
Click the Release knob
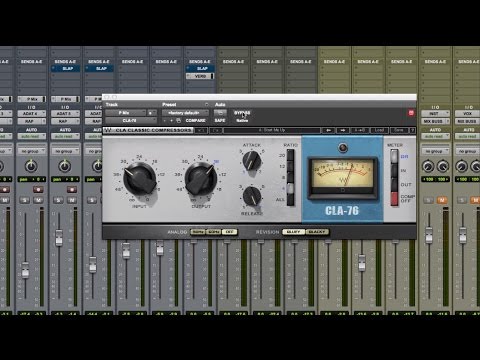tap(252, 196)
